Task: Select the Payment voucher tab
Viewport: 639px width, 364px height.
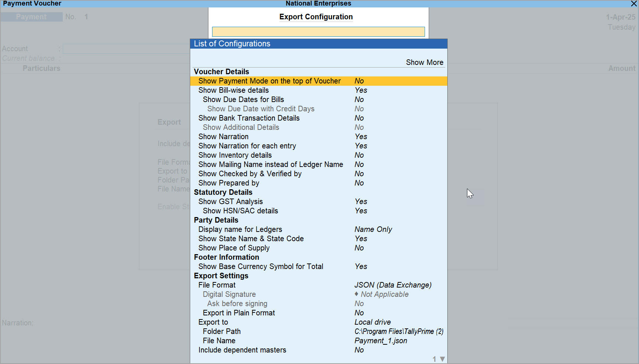Action: [x=31, y=17]
